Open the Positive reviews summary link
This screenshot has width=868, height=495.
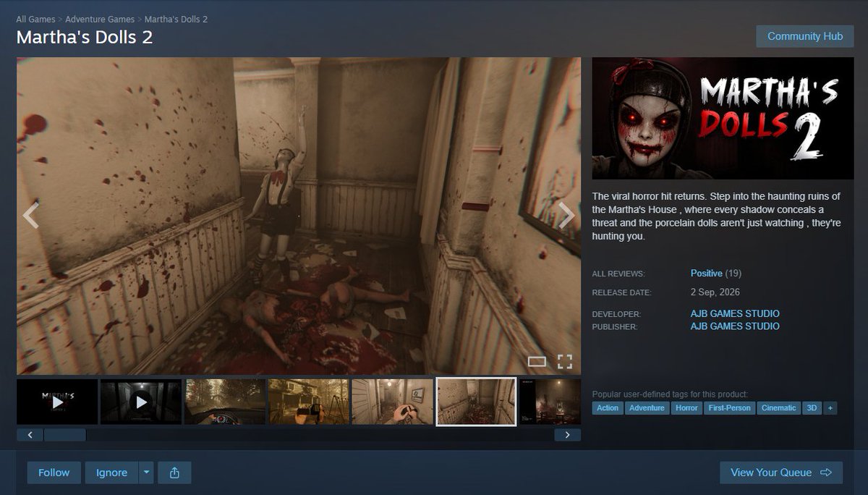[707, 274]
